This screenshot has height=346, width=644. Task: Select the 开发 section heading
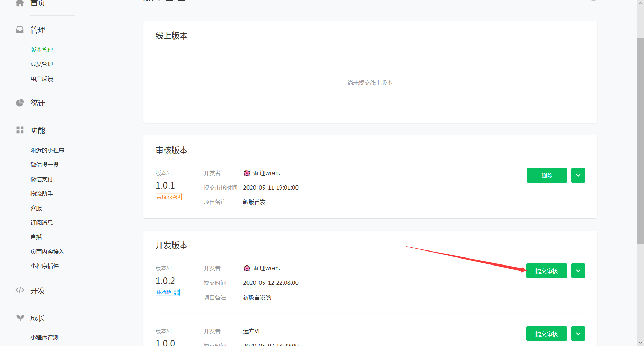[x=38, y=290]
